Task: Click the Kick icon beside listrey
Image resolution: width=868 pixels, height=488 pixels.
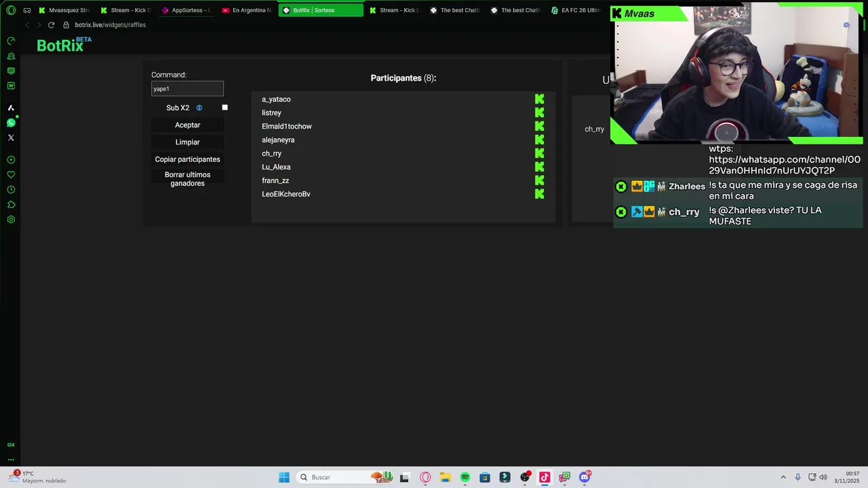Action: tap(540, 113)
